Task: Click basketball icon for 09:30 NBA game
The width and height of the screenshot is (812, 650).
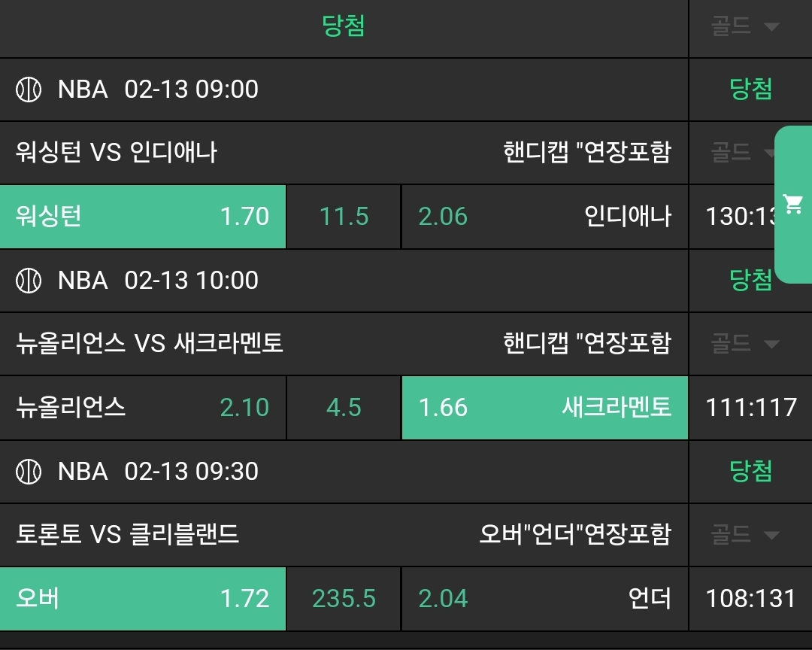Action: (29, 472)
